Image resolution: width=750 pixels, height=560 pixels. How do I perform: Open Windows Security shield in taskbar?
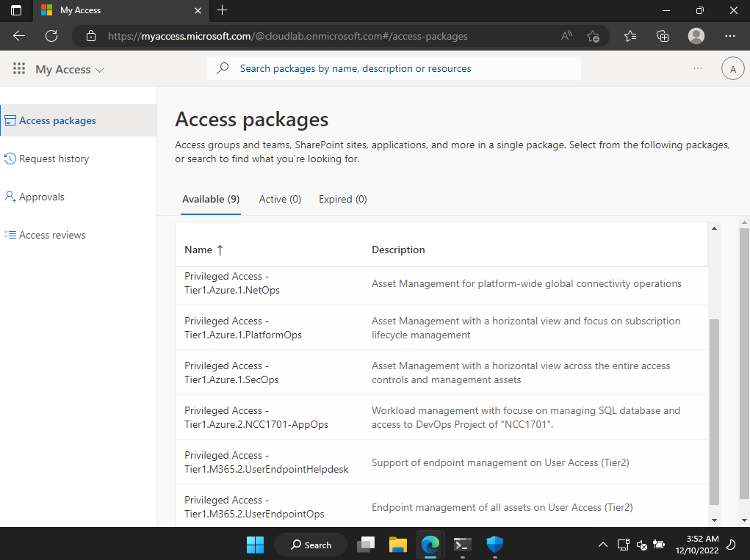[x=494, y=545]
